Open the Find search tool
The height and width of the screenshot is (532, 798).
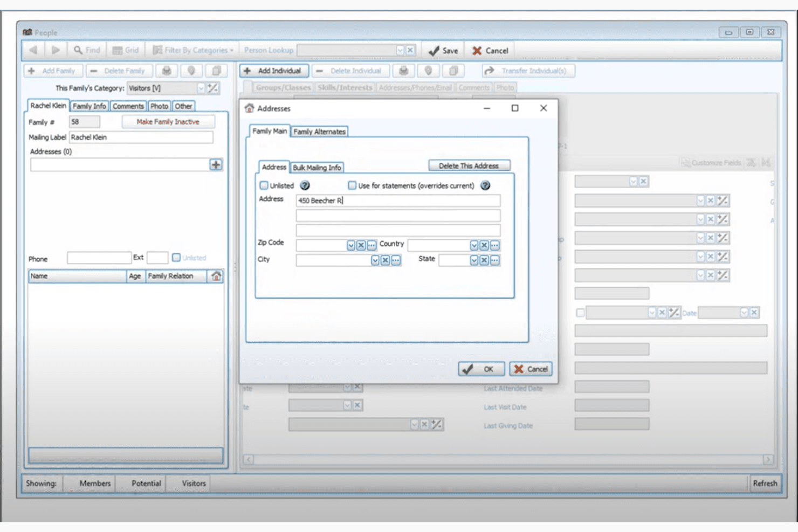click(87, 50)
